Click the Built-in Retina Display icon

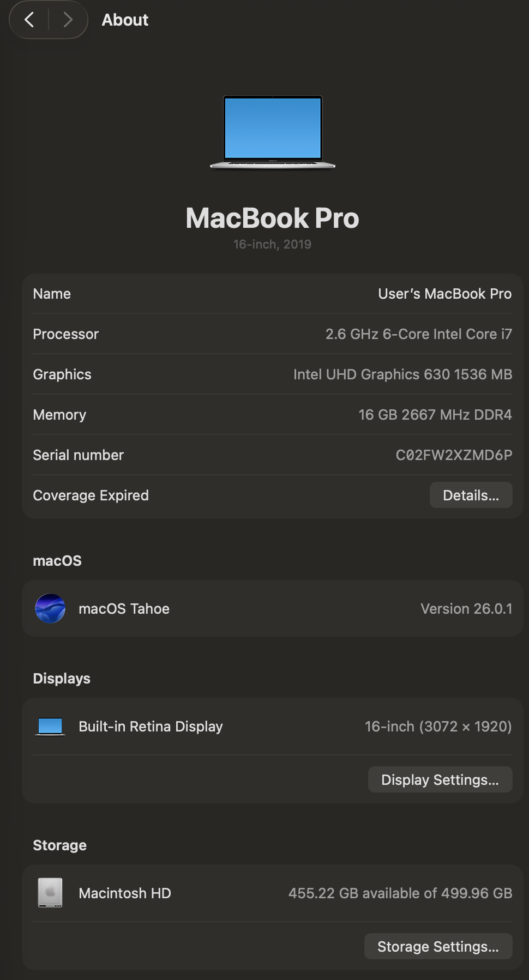click(x=50, y=727)
